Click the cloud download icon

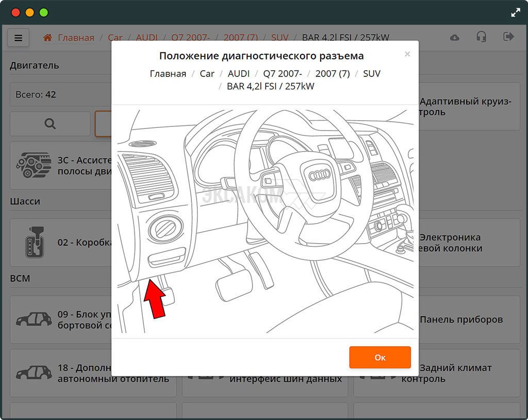coord(454,38)
